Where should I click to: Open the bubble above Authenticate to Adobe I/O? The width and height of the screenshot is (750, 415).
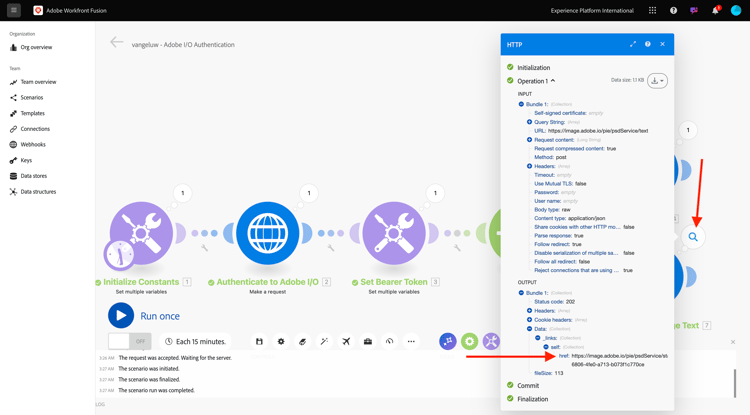click(x=309, y=193)
